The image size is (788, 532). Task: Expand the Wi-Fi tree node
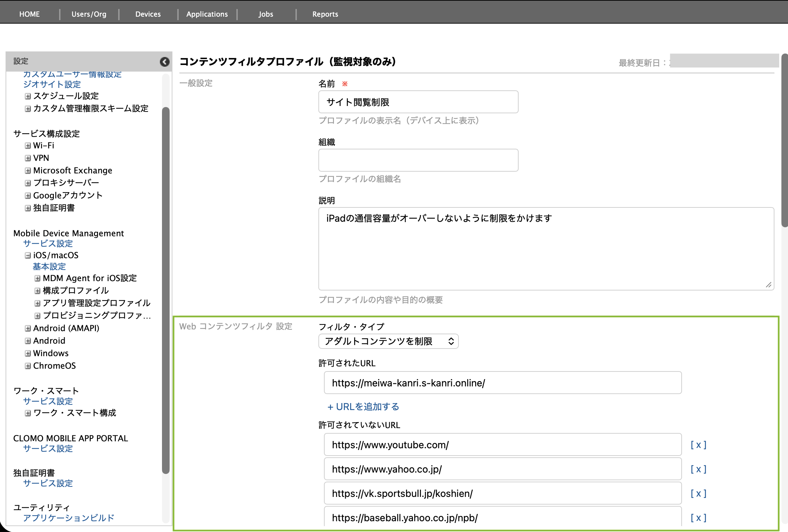28,146
